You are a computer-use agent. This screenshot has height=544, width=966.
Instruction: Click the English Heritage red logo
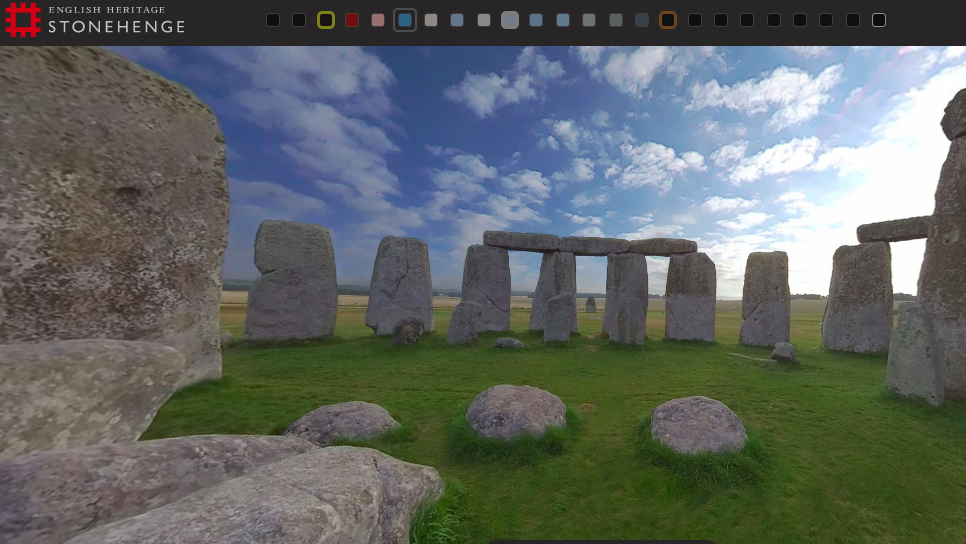point(23,20)
